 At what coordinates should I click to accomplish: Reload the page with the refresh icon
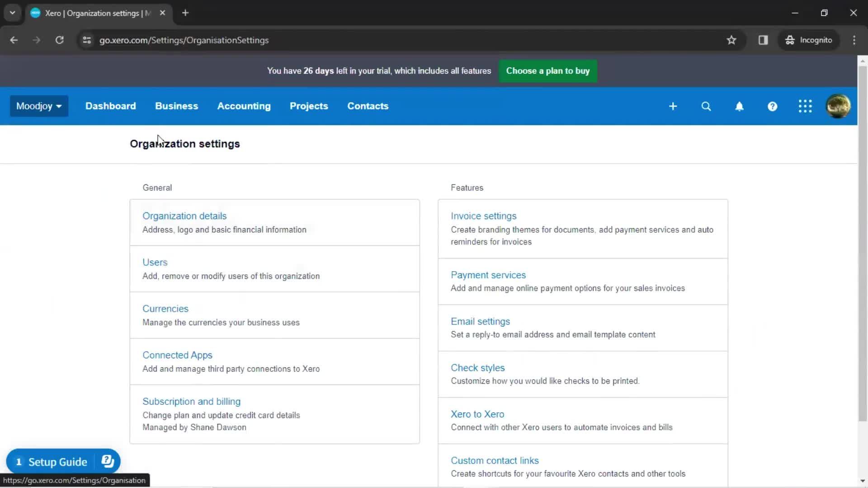(x=59, y=40)
